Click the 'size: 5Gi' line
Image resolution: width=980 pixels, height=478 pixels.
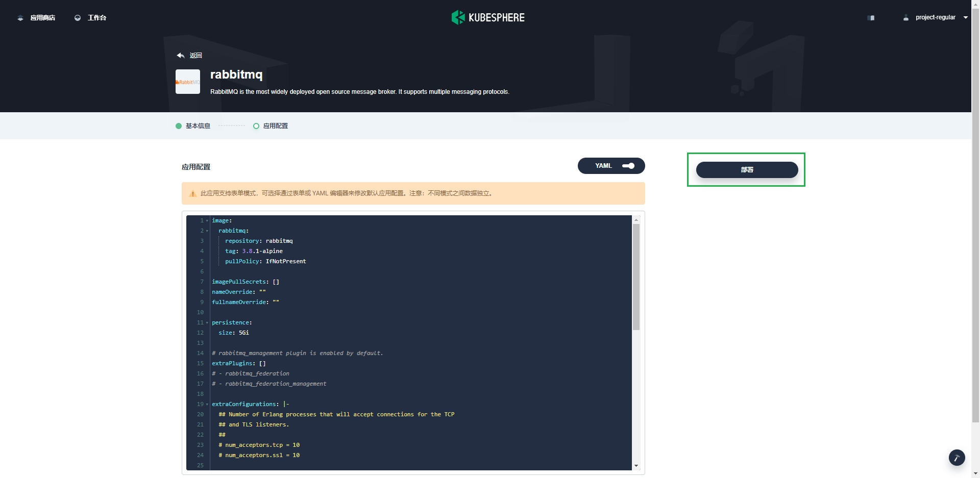click(x=234, y=333)
